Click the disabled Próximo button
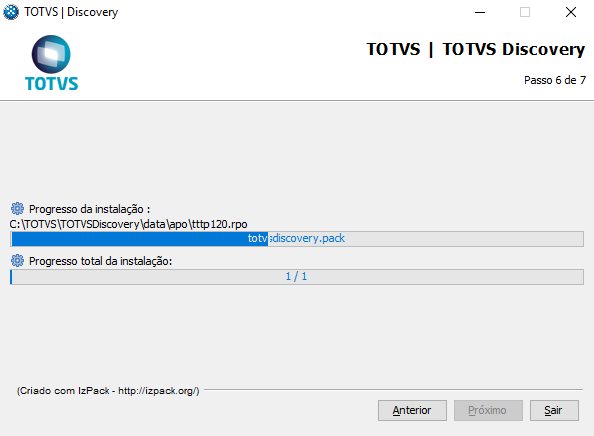Viewport: 594px width, 436px height. (x=488, y=410)
